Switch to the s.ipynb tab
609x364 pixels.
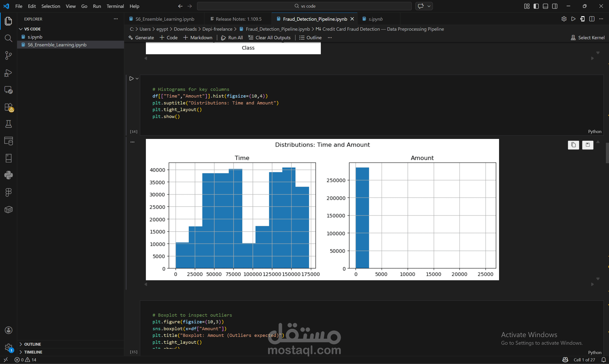(x=375, y=19)
